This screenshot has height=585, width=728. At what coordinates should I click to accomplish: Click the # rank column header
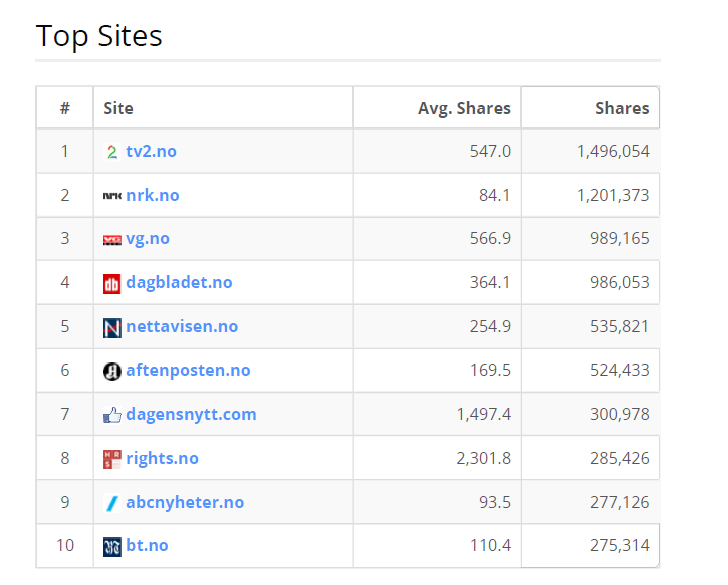[x=65, y=108]
